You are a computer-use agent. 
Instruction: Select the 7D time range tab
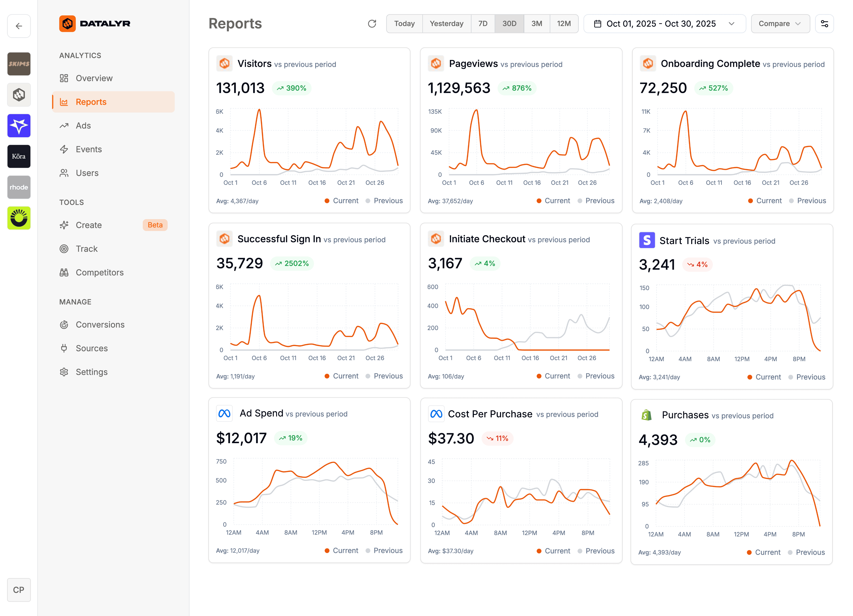tap(483, 24)
